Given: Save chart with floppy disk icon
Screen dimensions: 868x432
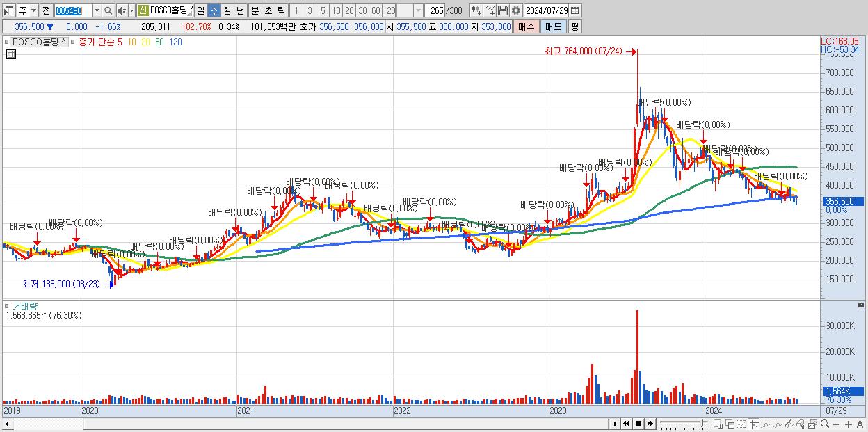Looking at the screenshot, I should pyautogui.click(x=503, y=10).
